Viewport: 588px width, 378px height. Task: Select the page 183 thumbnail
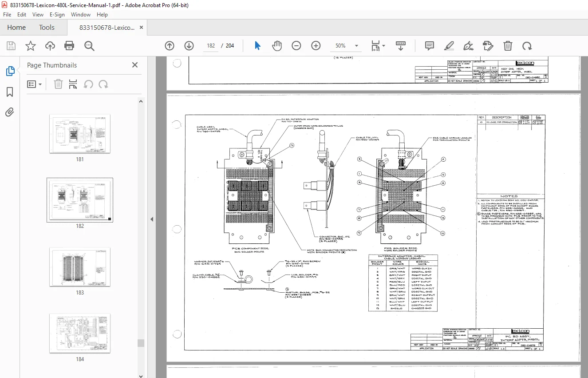click(80, 267)
